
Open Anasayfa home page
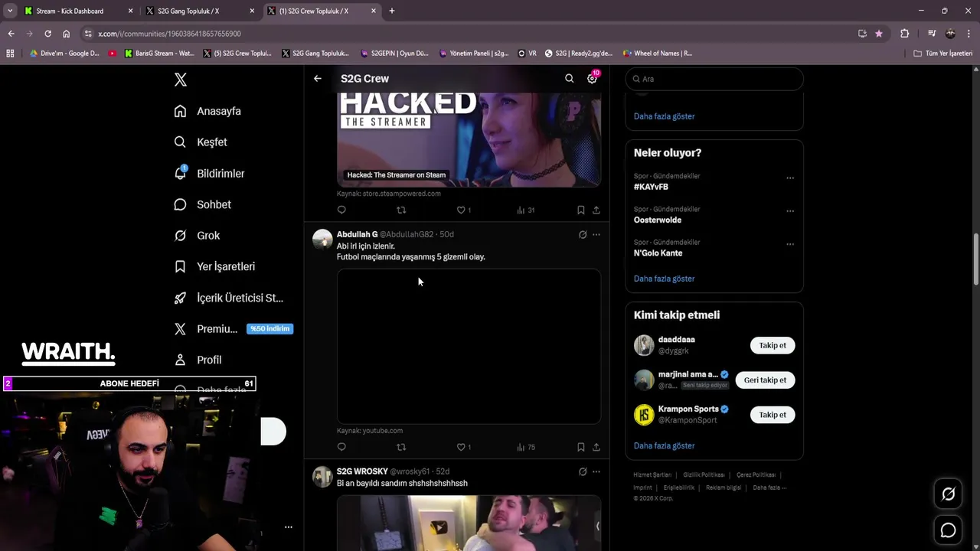point(207,111)
